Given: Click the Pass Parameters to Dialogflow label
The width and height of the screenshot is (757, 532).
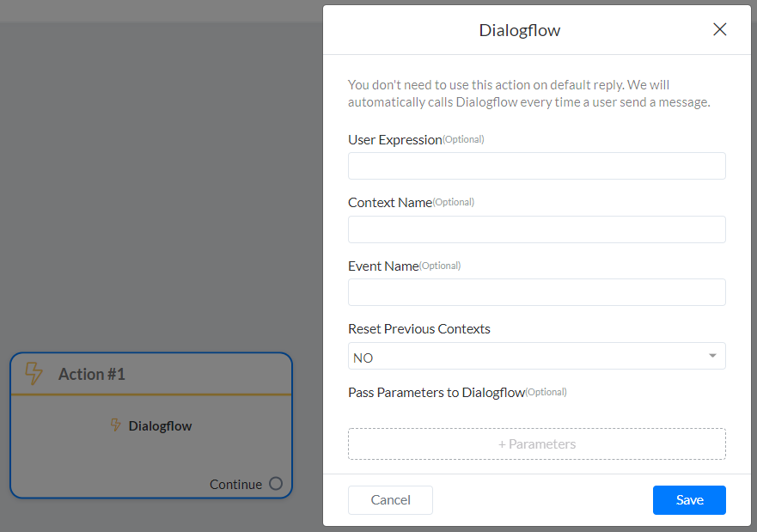Looking at the screenshot, I should [x=436, y=393].
